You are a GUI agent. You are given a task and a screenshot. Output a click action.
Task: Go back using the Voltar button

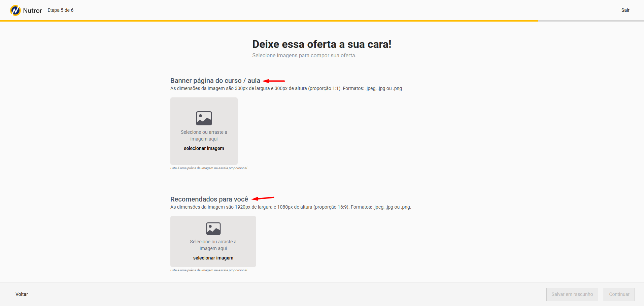[x=22, y=294]
